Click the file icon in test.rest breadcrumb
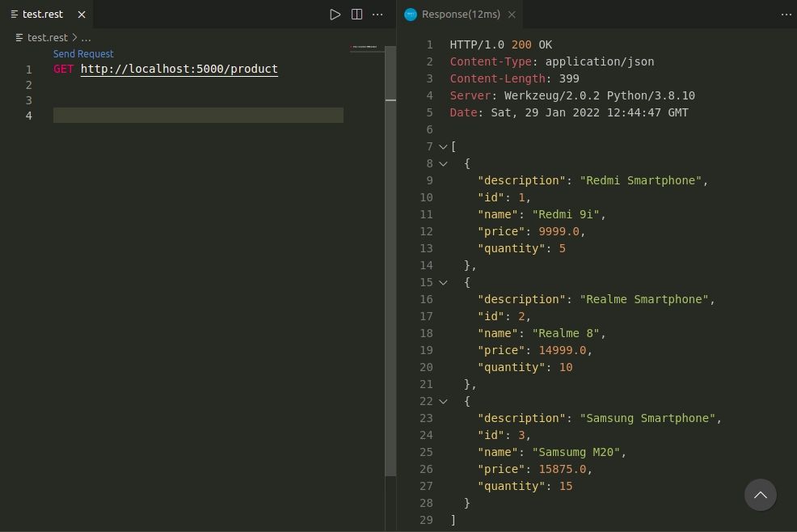797x532 pixels. 19,38
